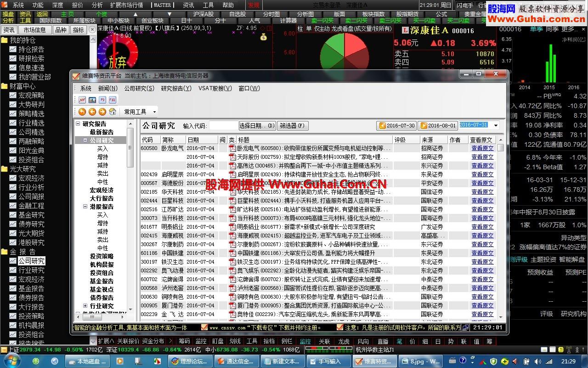Collapse the 光大研究 folder in sidebar
Screen dimensions: 588x368
click(4, 169)
